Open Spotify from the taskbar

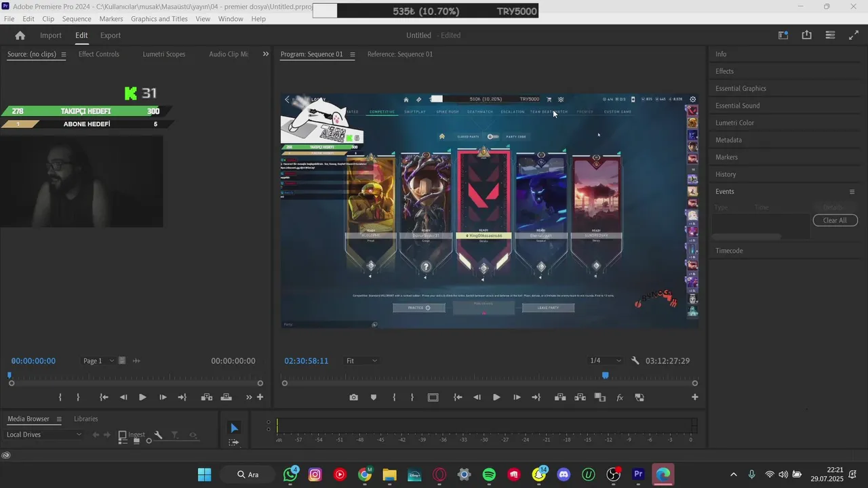[x=489, y=474]
